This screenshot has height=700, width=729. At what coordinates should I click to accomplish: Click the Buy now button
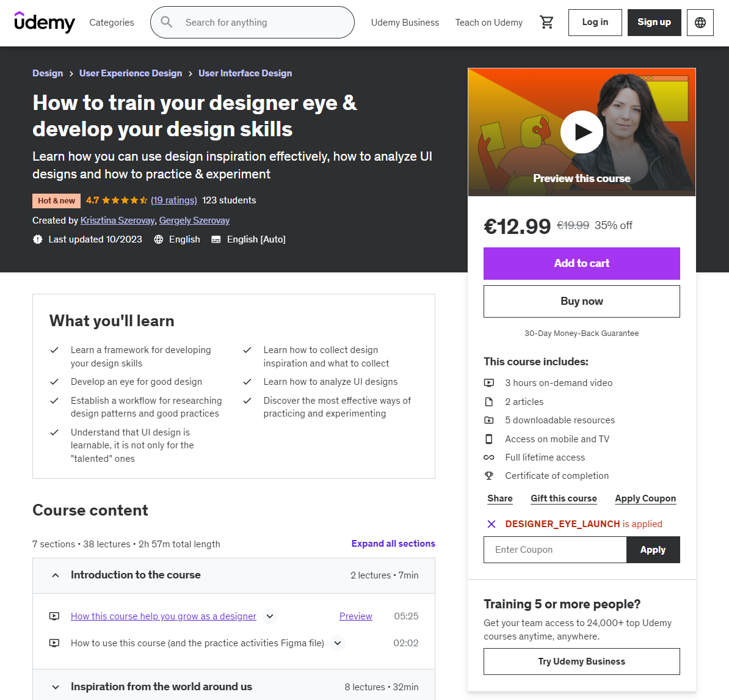click(582, 301)
